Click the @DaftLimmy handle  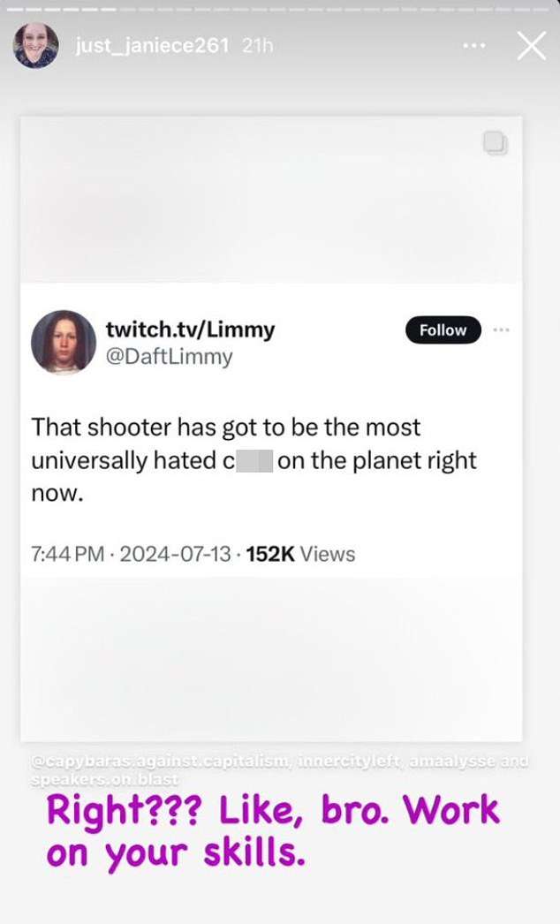point(170,356)
